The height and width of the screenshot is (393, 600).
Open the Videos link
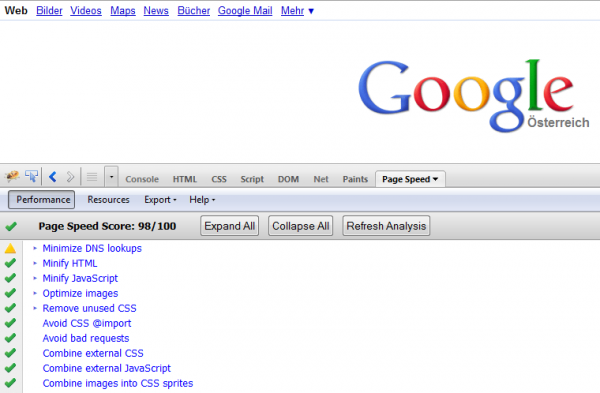point(86,11)
